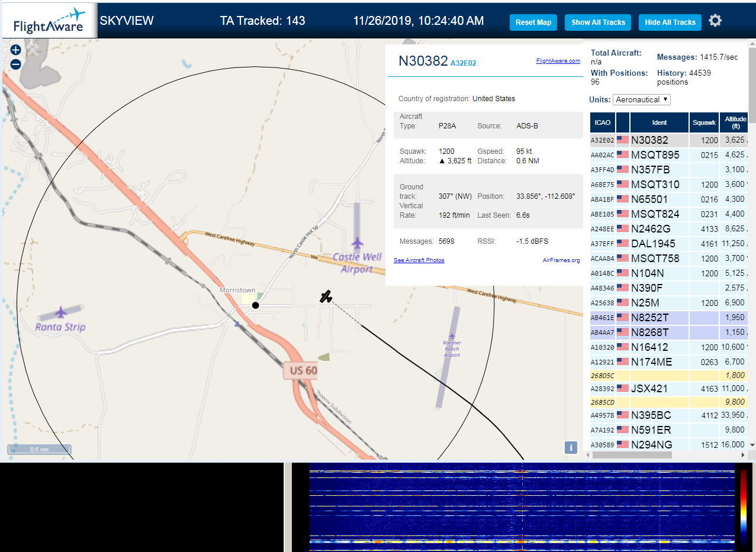Screen dimensions: 756x552
Task: Select the N357FB aircraft row
Action: pos(669,170)
